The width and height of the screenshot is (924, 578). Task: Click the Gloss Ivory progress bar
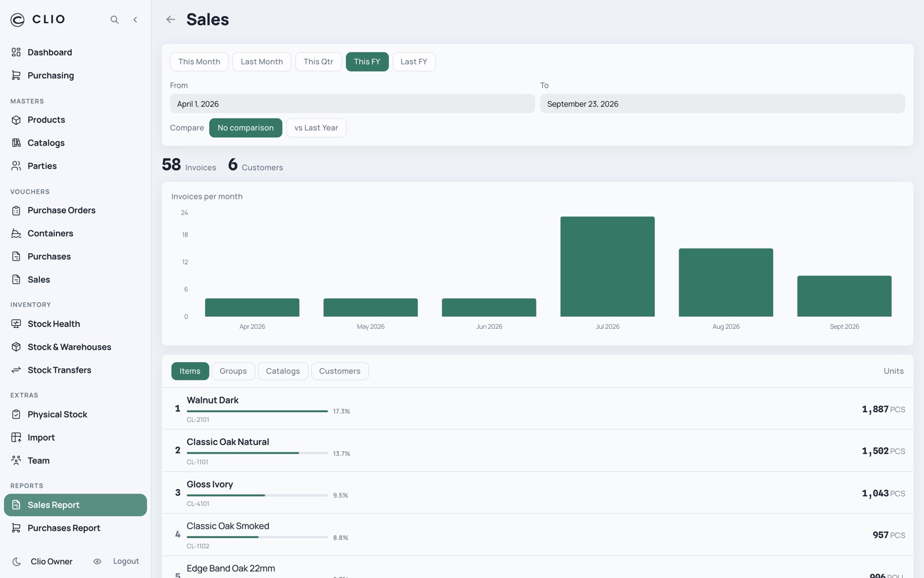257,495
